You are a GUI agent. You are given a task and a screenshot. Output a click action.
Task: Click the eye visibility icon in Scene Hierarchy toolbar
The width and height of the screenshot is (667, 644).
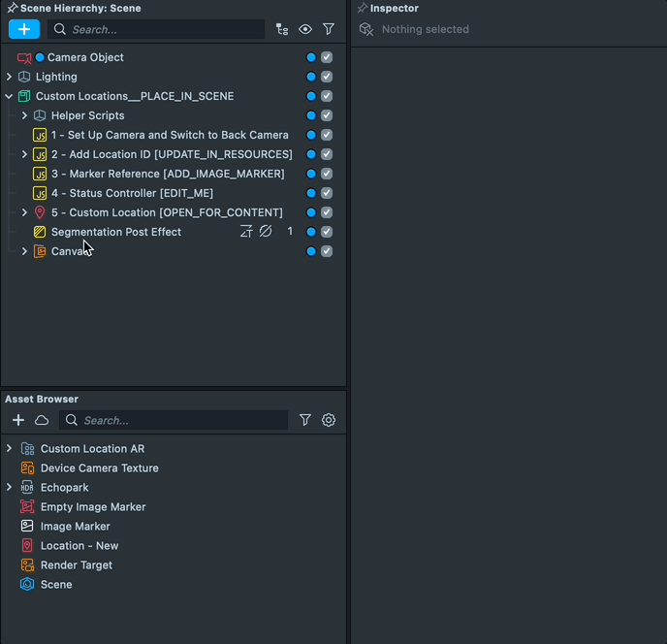[305, 29]
